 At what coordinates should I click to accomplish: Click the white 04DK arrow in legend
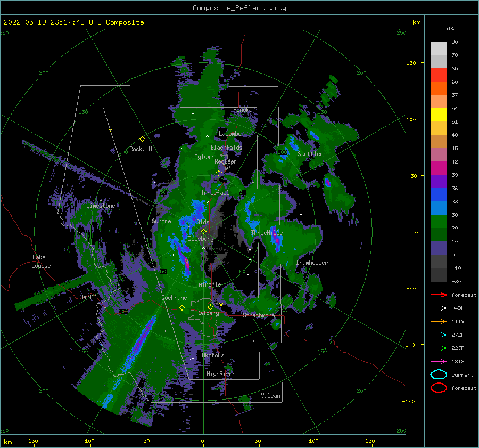click(x=439, y=308)
